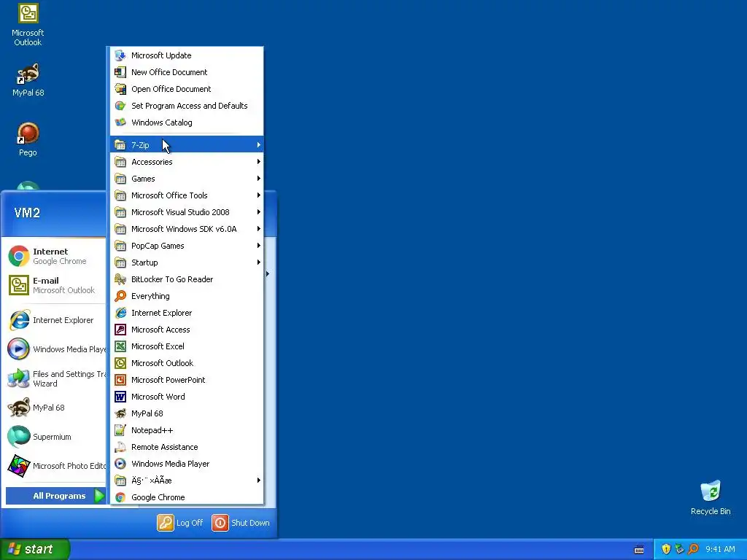Start Windows Media Player from programs list
This screenshot has width=747, height=560.
tap(187, 464)
